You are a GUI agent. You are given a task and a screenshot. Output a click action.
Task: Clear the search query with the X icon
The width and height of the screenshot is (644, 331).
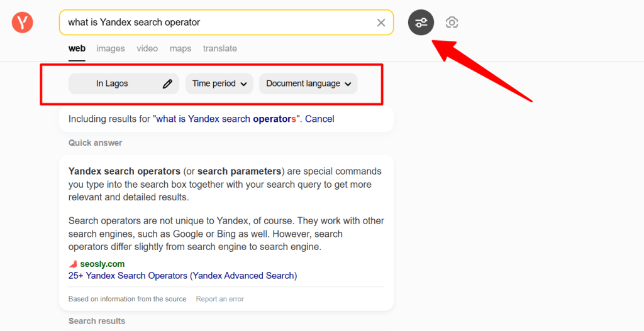381,23
